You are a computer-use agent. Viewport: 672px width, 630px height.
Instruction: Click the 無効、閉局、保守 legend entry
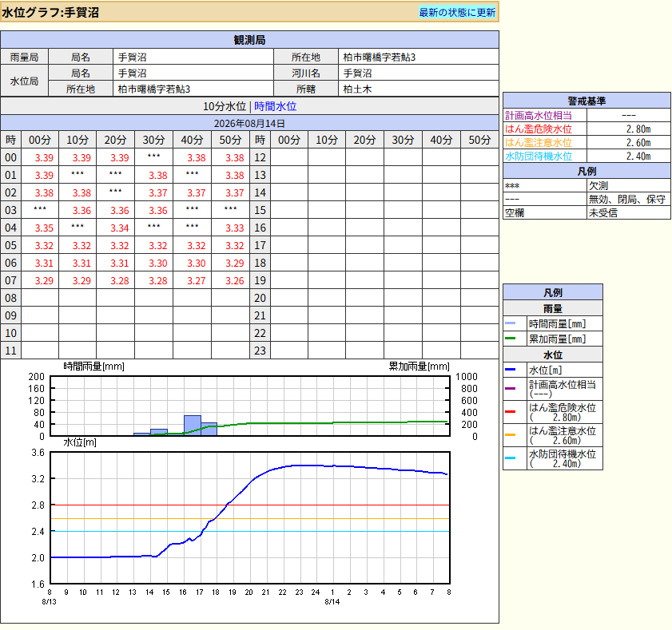(x=627, y=199)
